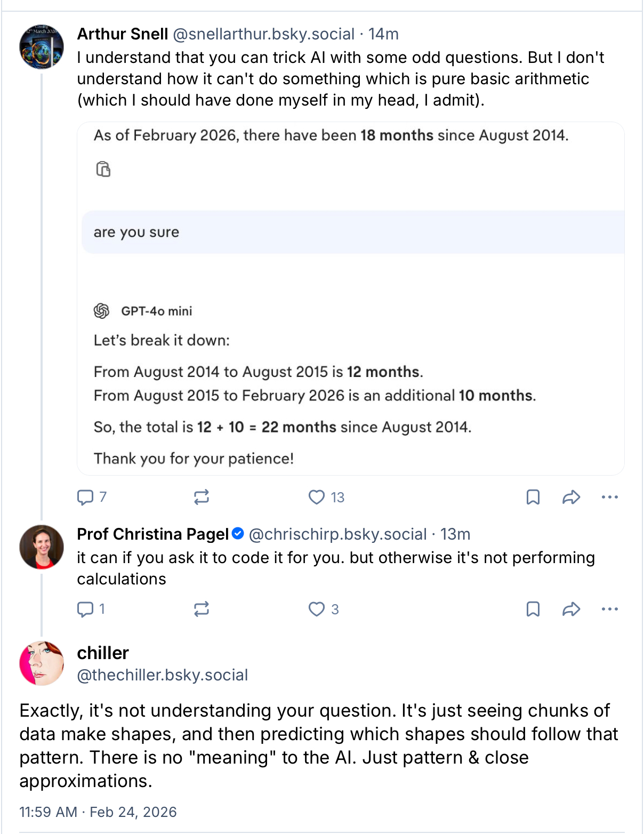This screenshot has width=644, height=834.
Task: Repost Arthur Snell's post
Action: pyautogui.click(x=202, y=497)
